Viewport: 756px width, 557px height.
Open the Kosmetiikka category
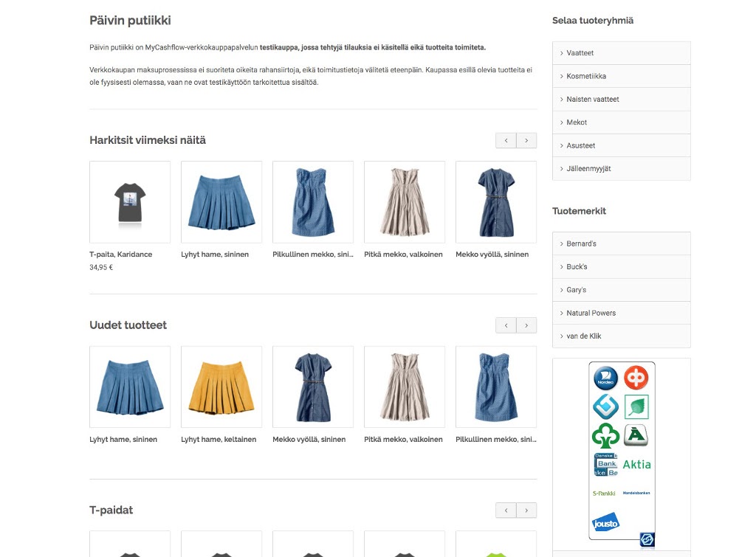tap(622, 76)
